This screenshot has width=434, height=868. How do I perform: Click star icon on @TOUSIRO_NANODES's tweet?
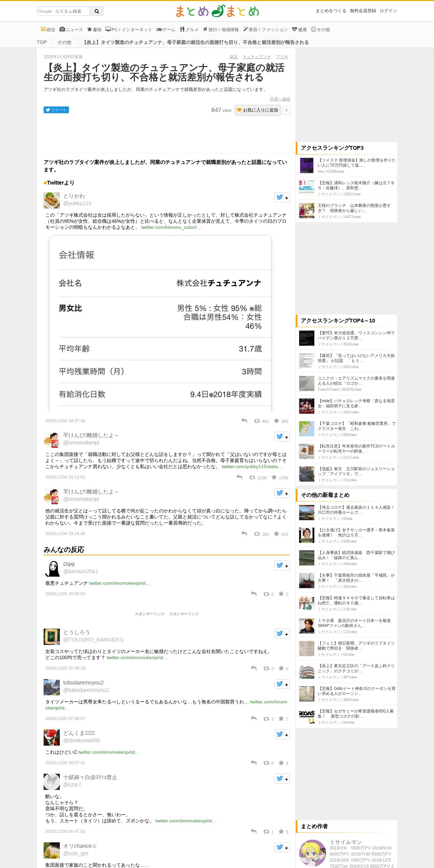coord(281,668)
